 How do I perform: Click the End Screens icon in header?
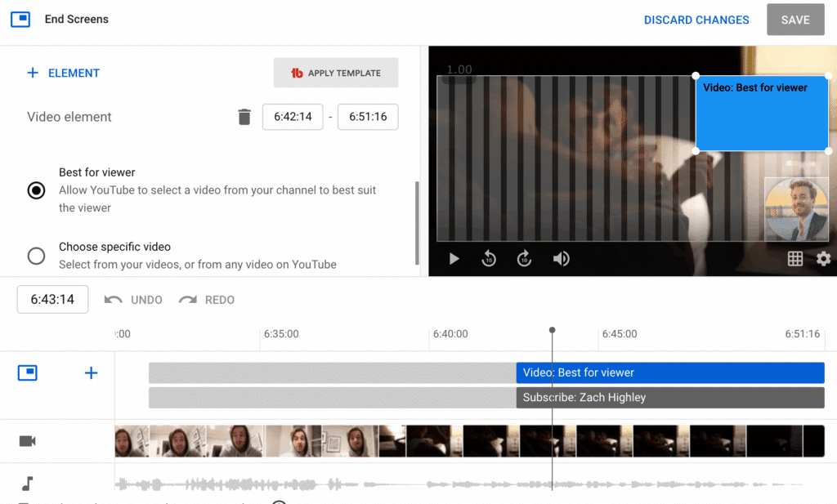click(x=20, y=20)
